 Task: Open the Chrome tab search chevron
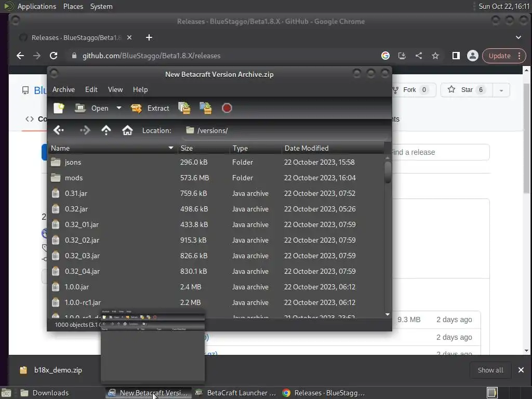point(518,37)
